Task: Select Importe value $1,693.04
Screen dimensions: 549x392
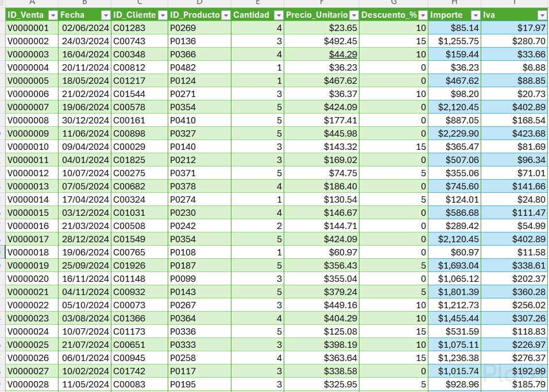Action: coord(454,266)
